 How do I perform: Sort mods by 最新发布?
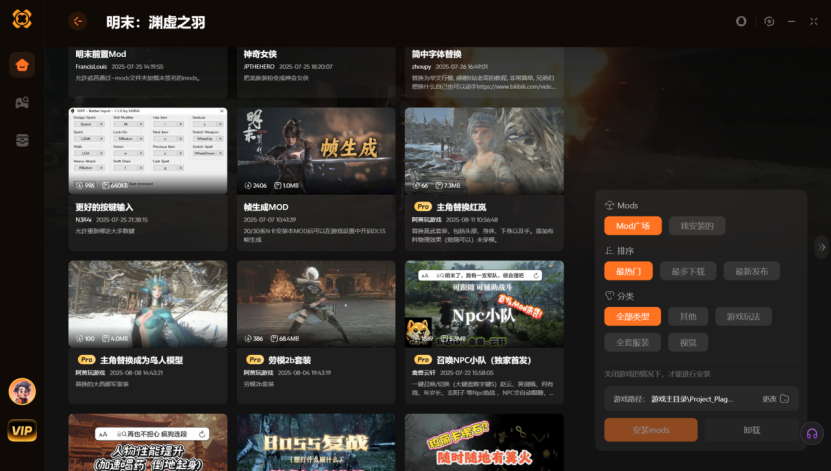coord(752,271)
